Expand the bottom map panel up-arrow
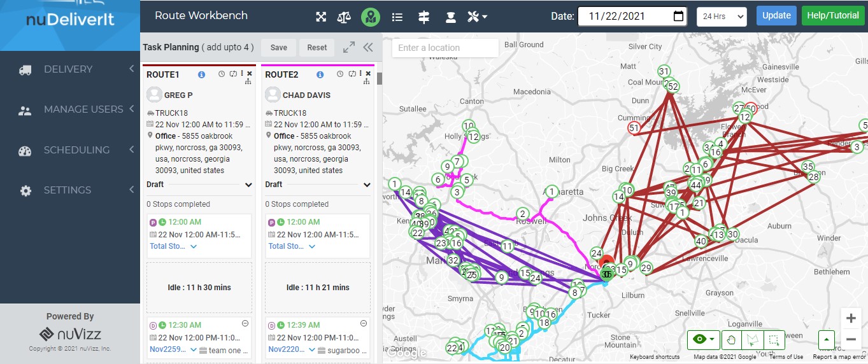 (827, 340)
